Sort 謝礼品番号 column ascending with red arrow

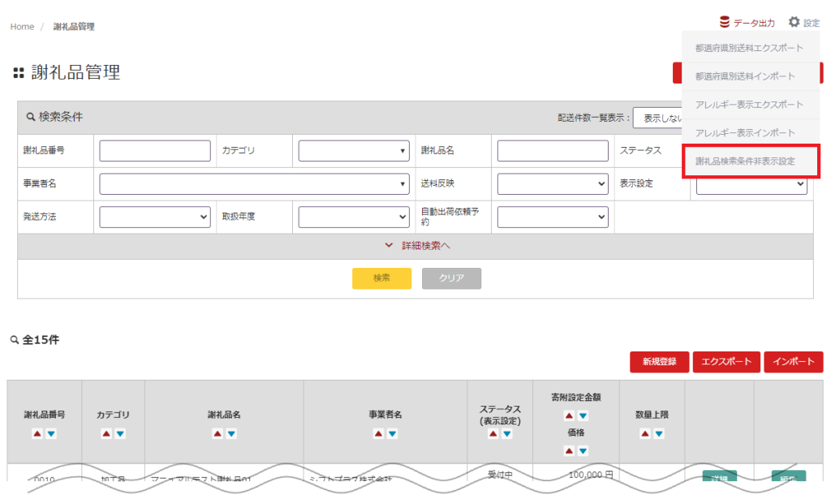[37, 434]
